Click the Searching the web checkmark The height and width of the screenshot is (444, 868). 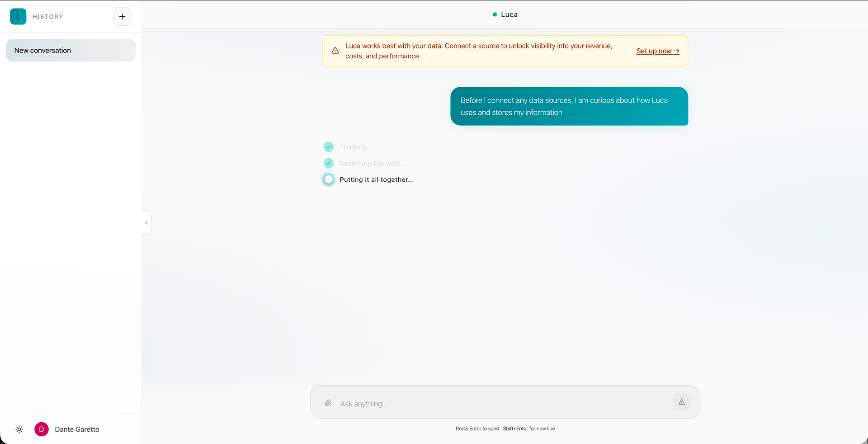click(329, 163)
